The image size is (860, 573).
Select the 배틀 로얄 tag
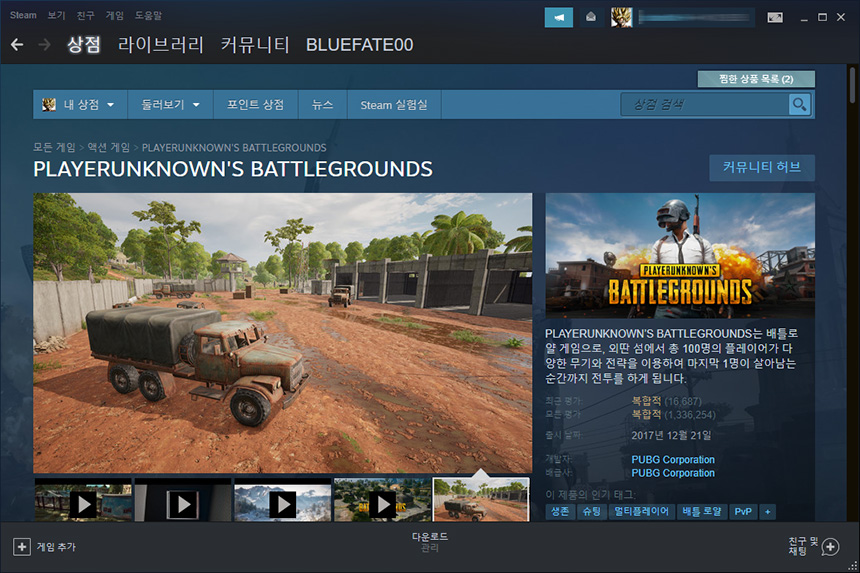point(702,512)
